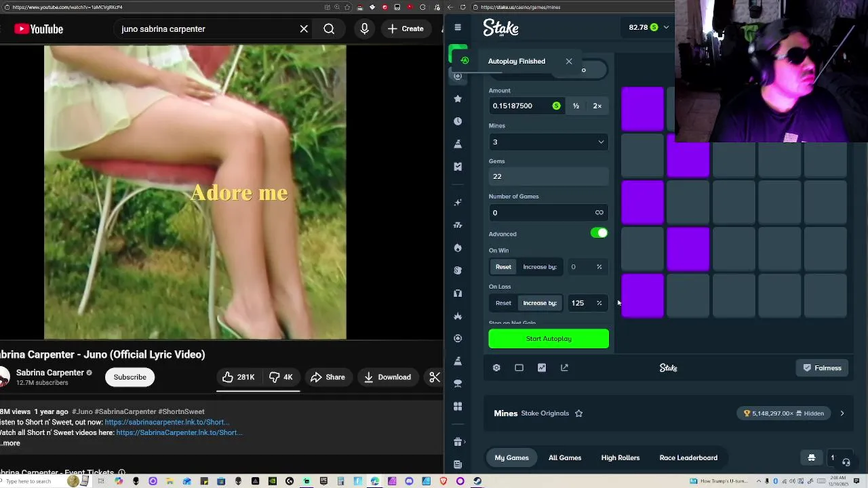This screenshot has height=488, width=868.
Task: Switch Mines to theatre mode
Action: pyautogui.click(x=519, y=367)
